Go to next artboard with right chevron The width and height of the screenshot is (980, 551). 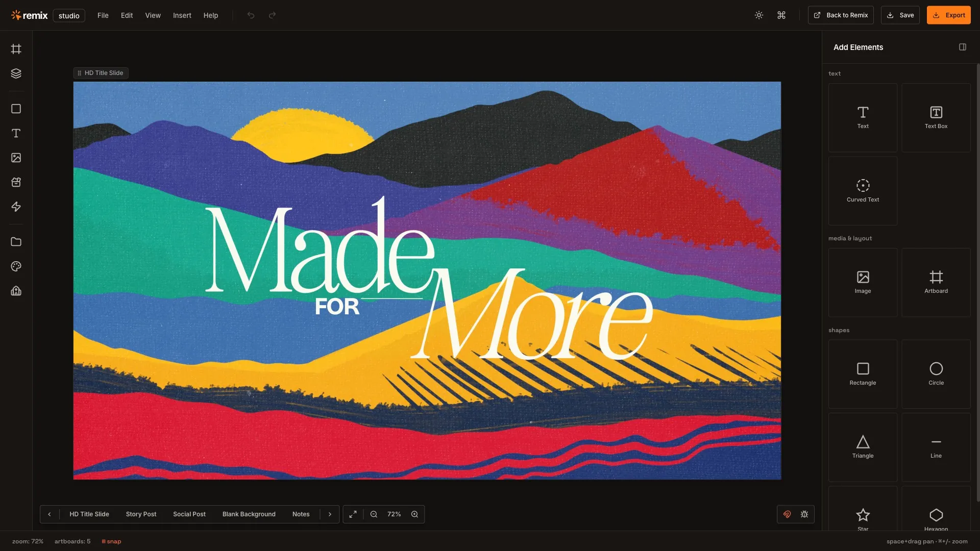coord(330,514)
